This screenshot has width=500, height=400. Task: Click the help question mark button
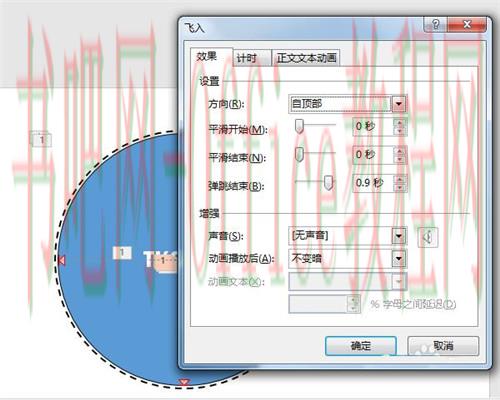(435, 25)
